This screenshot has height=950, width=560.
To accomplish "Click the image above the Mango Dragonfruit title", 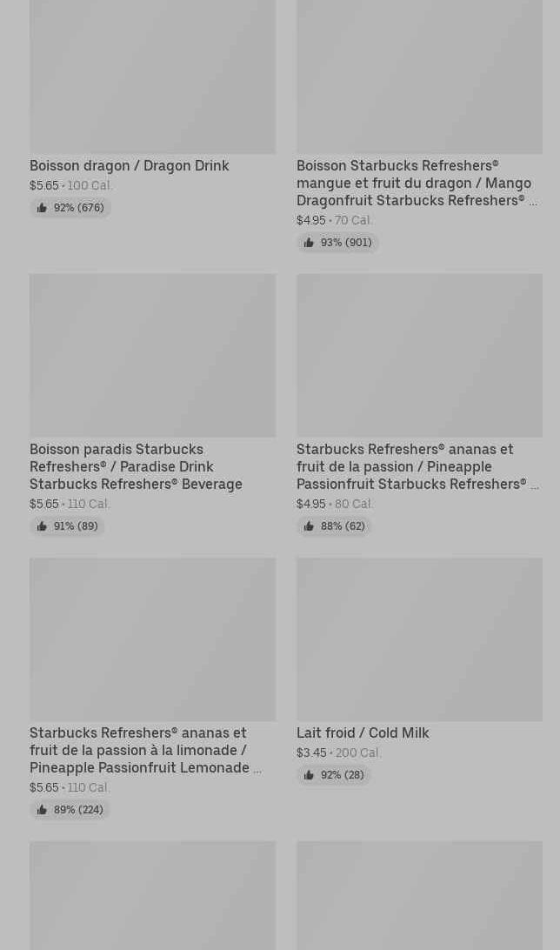I will (419, 77).
